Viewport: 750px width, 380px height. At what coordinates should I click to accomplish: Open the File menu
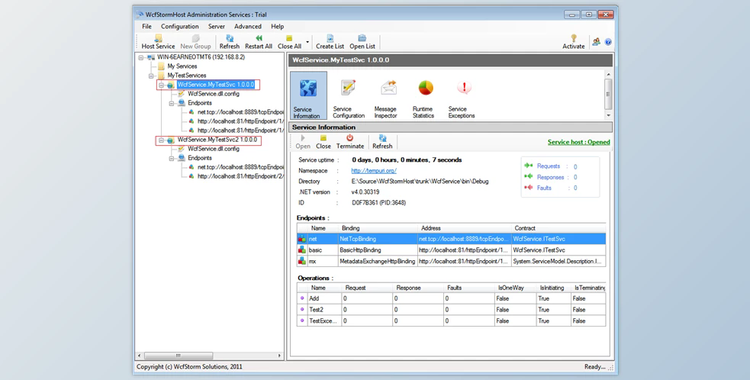[x=147, y=26]
